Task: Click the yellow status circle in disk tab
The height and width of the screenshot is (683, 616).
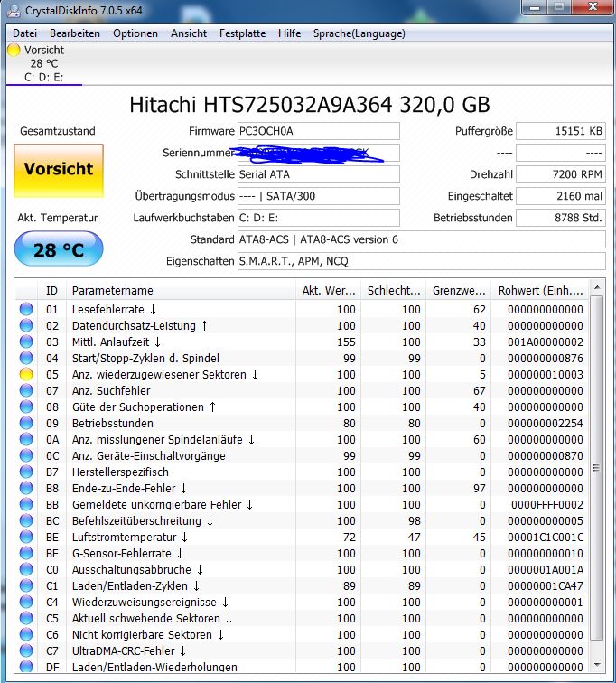Action: point(14,50)
